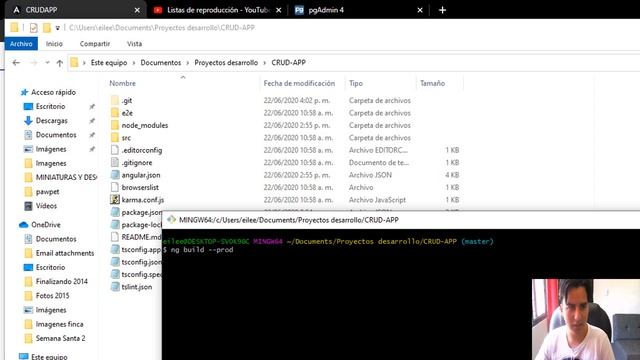
Task: Unpin Descargas using its pin icon
Action: coord(92,121)
